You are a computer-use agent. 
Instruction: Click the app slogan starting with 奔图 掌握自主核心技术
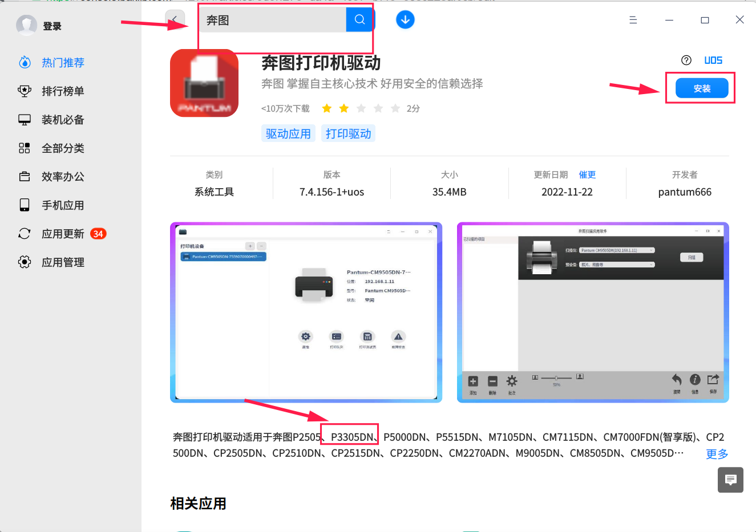(372, 84)
